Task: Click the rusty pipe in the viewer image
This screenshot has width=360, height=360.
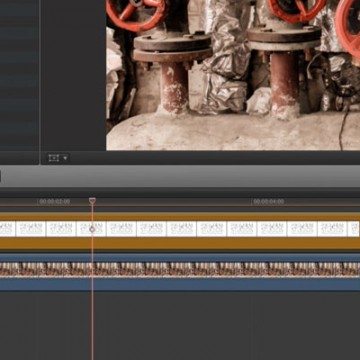Action: tap(174, 87)
